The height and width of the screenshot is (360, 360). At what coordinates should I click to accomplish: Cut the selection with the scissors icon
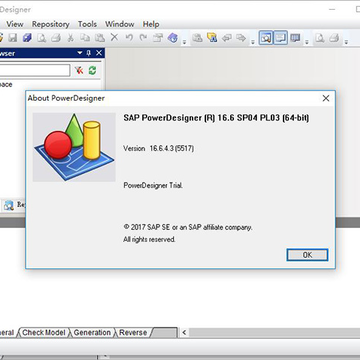coord(70,38)
